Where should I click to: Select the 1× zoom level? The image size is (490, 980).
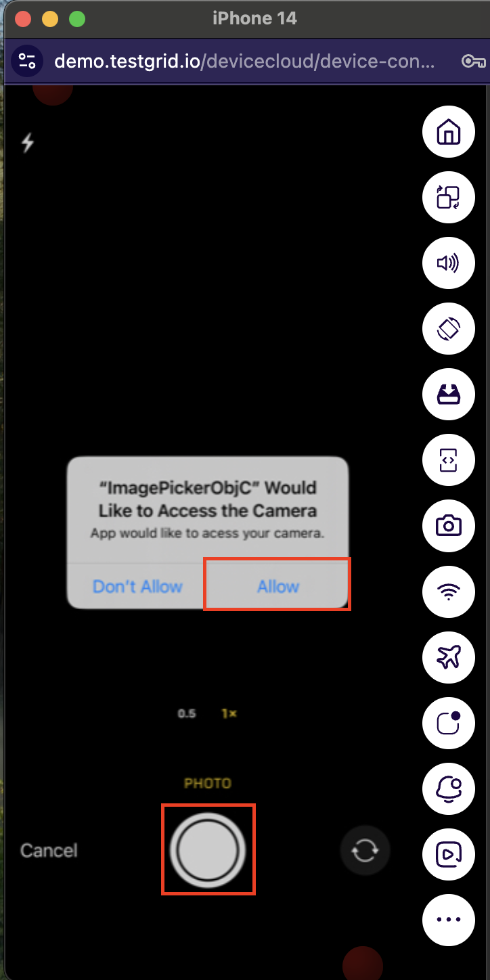[229, 713]
